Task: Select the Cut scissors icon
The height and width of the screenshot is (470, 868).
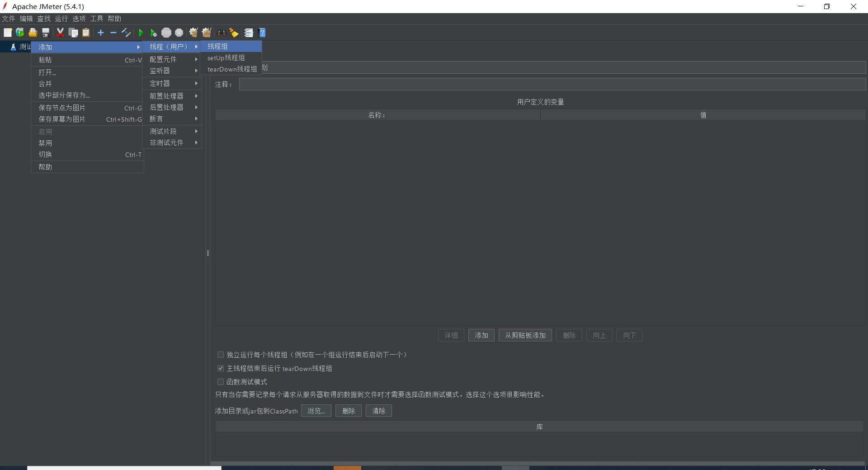Action: point(60,33)
